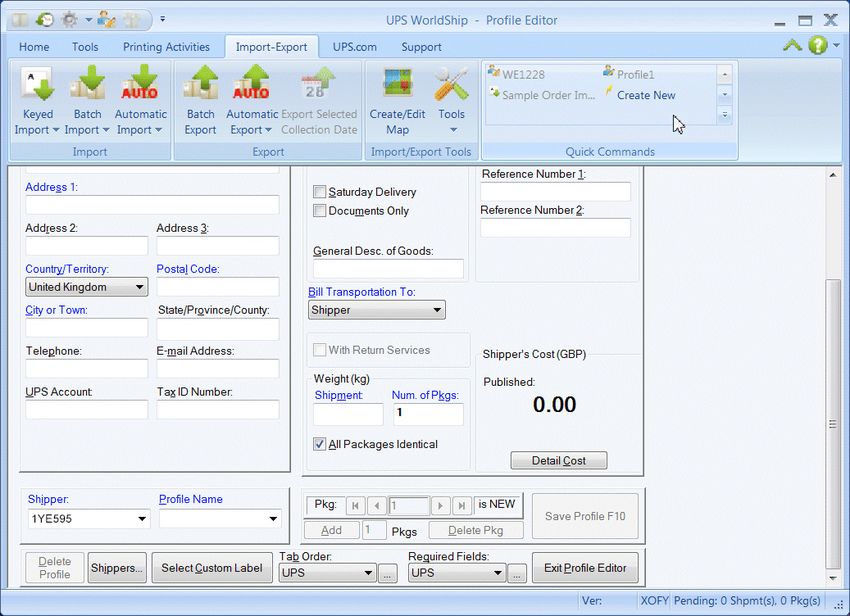The image size is (850, 616).
Task: Open Country/Territory dropdown
Action: point(86,287)
